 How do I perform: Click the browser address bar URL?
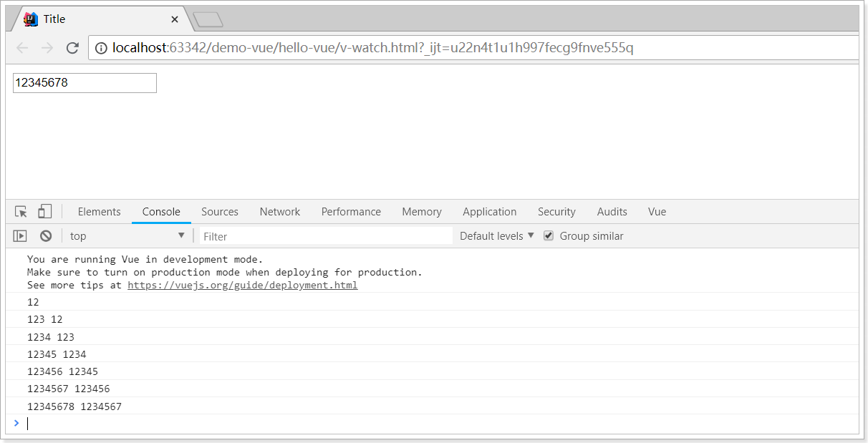coord(372,48)
